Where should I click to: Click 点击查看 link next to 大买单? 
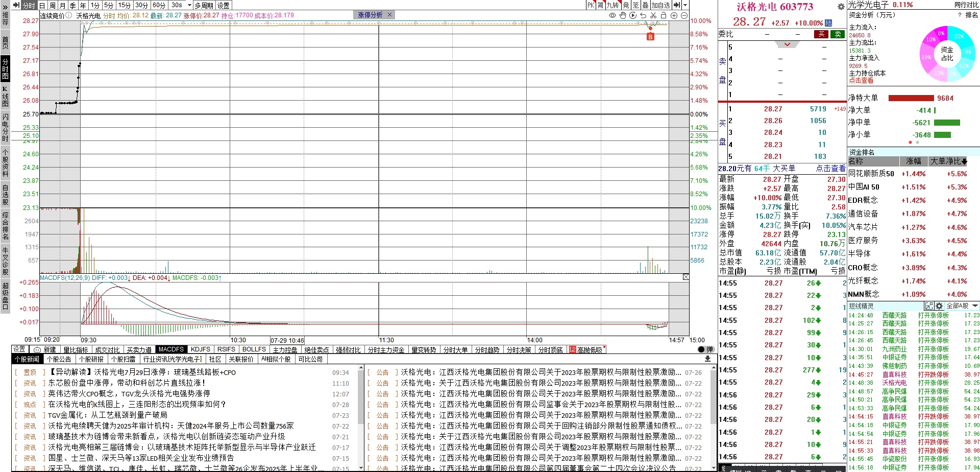830,169
